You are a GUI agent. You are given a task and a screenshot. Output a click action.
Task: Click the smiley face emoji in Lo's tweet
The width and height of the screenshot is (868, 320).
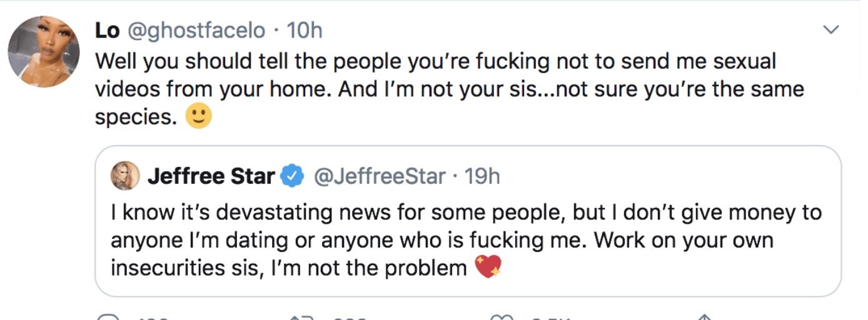199,116
